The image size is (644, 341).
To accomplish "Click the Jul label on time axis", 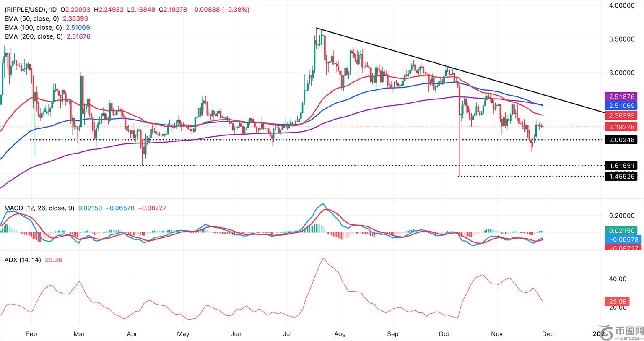I will (x=287, y=334).
